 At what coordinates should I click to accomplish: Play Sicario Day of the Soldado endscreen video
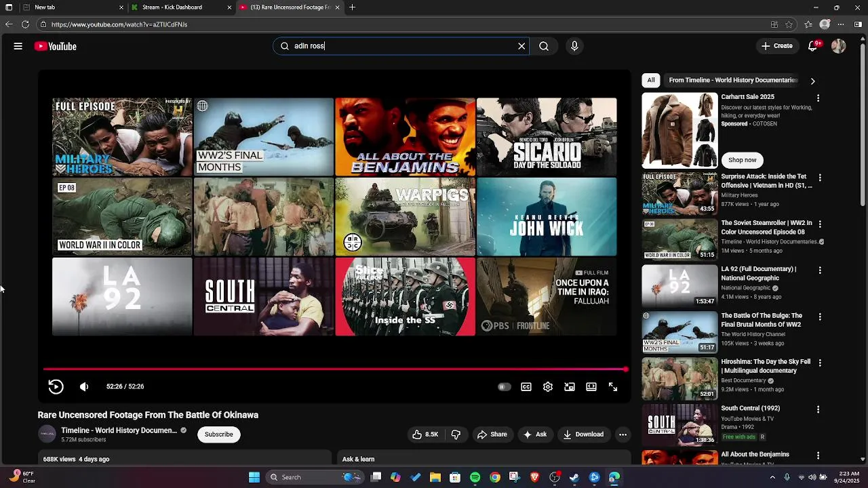tap(547, 137)
